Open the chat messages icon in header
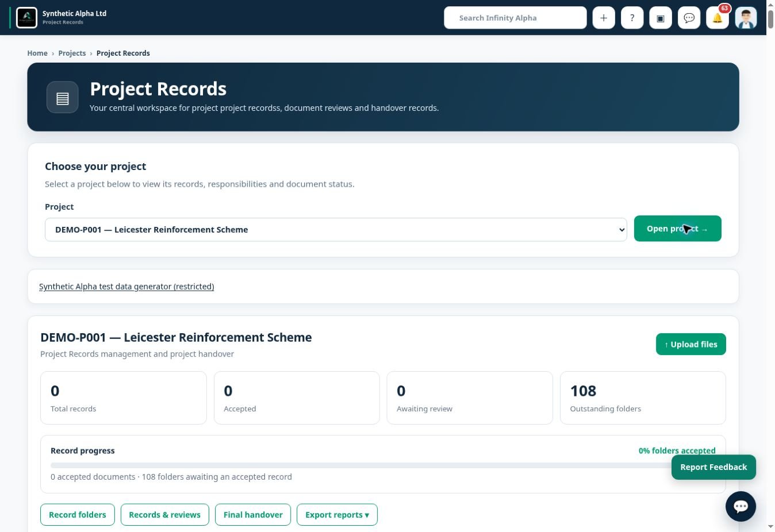Image resolution: width=775 pixels, height=532 pixels. click(x=689, y=18)
